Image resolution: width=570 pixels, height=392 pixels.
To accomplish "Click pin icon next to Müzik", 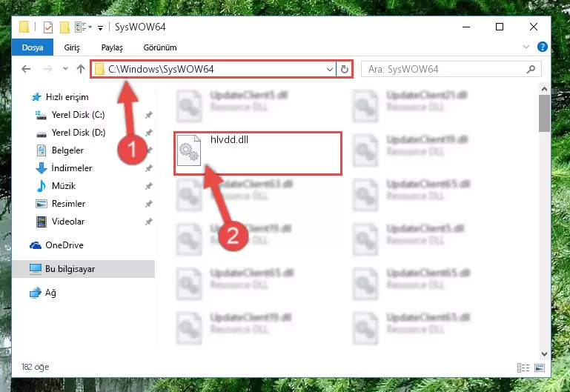I will click(x=149, y=187).
